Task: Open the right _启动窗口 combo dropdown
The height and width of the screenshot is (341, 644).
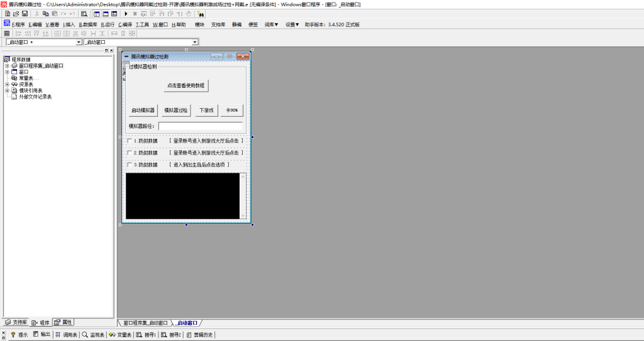Action: [195, 42]
